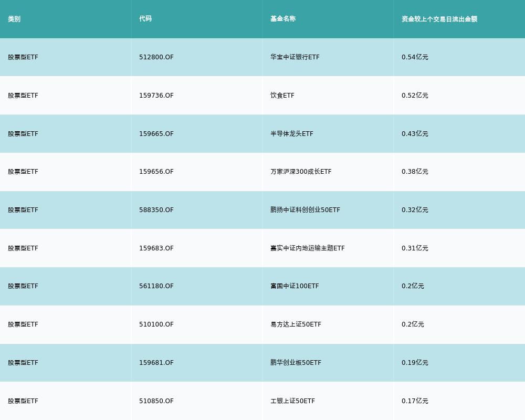Click the 资金较上个交易日流出金额 column header
The image size is (525, 420).
click(439, 19)
